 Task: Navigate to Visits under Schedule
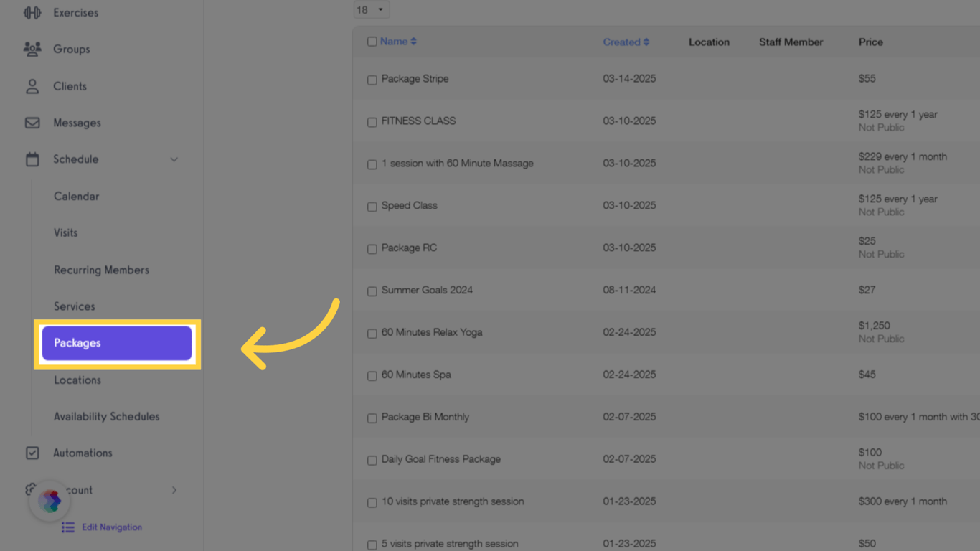tap(65, 232)
